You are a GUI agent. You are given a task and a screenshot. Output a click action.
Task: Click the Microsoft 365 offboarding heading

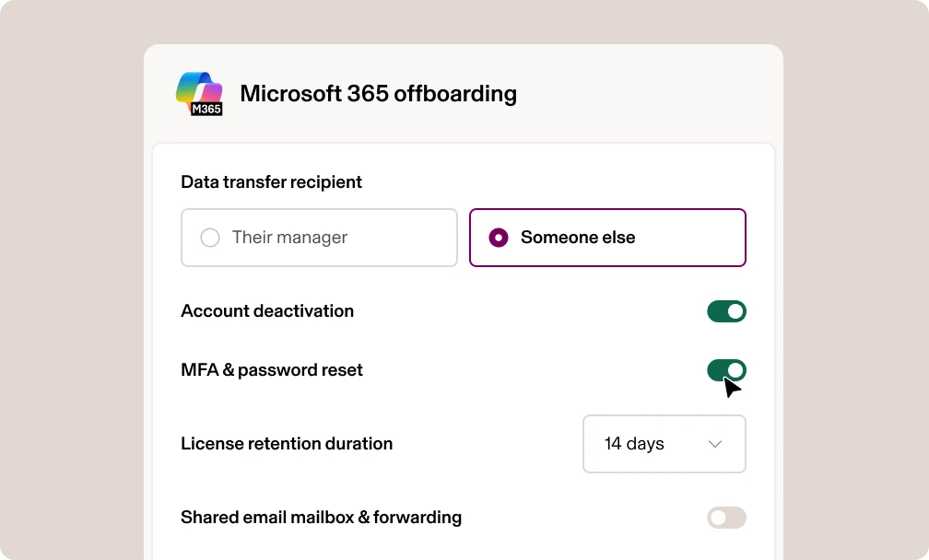378,94
